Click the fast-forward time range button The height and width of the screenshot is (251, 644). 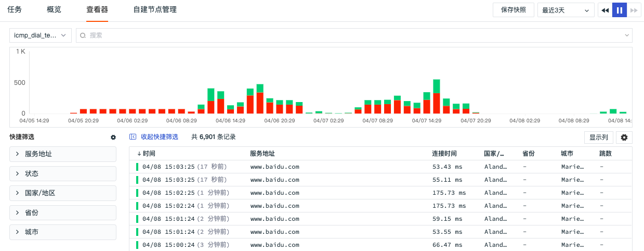[634, 10]
